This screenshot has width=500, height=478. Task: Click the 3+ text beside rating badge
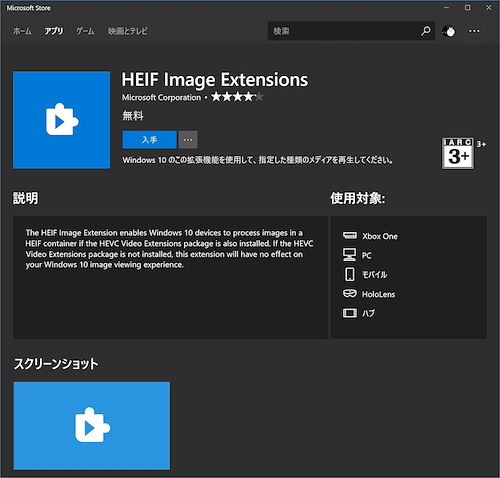pos(481,144)
